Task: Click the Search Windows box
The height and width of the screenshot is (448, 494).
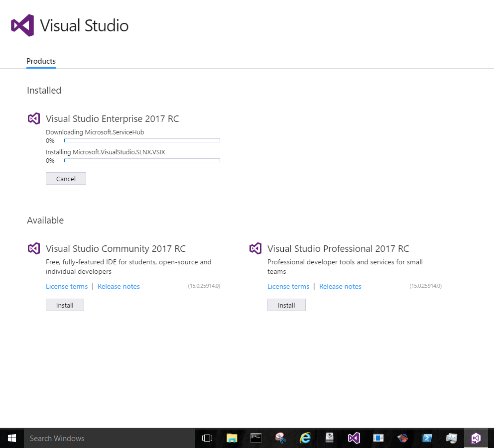Action: point(110,438)
